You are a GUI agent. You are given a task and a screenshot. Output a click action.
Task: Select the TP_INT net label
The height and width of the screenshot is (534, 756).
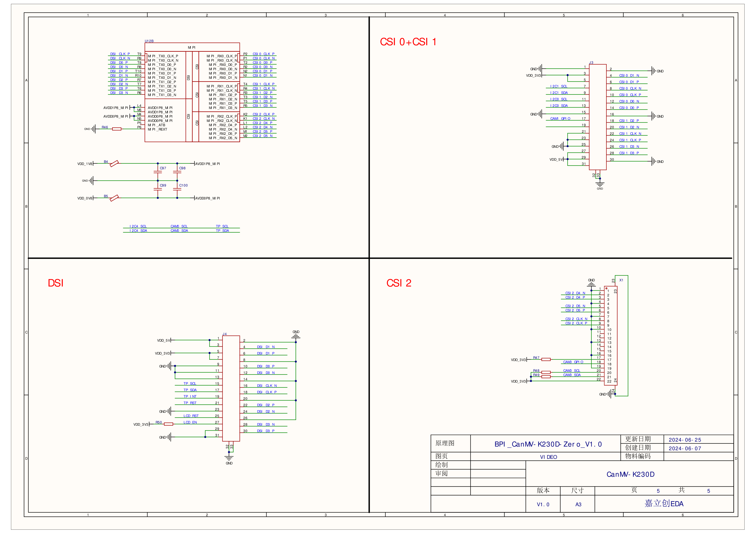[190, 397]
